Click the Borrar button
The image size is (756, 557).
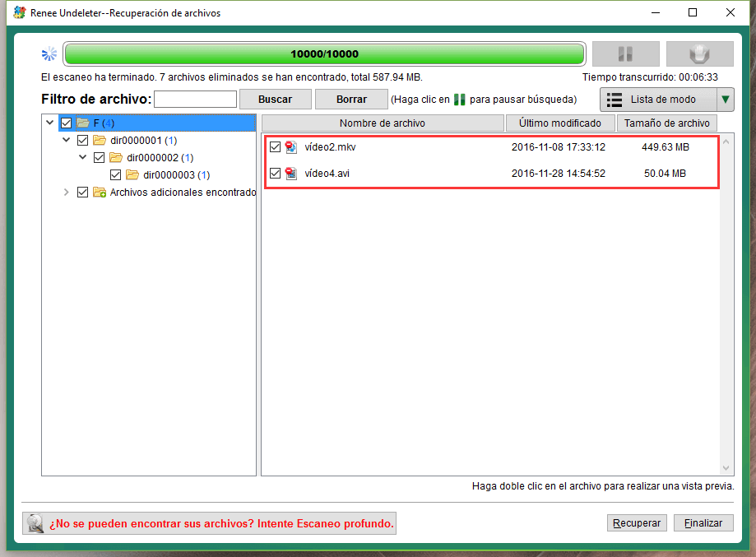coord(351,100)
